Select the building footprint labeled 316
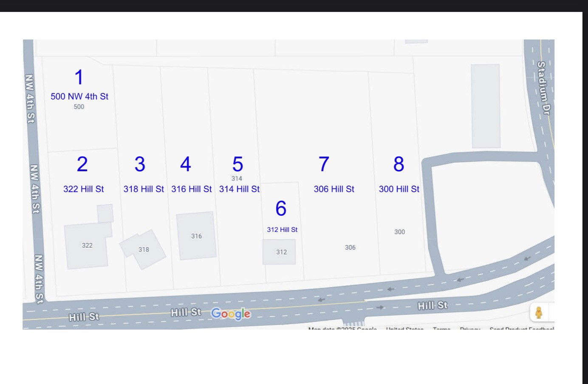 pyautogui.click(x=196, y=236)
